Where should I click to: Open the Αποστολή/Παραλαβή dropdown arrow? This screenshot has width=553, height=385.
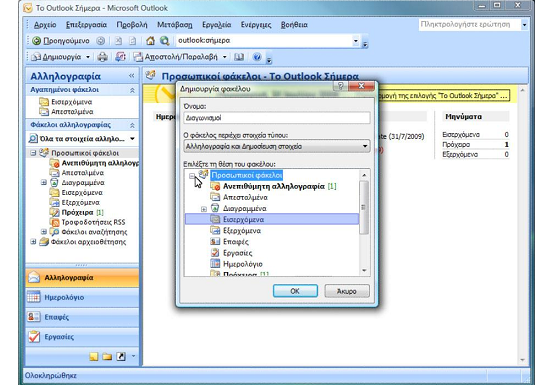(x=225, y=57)
